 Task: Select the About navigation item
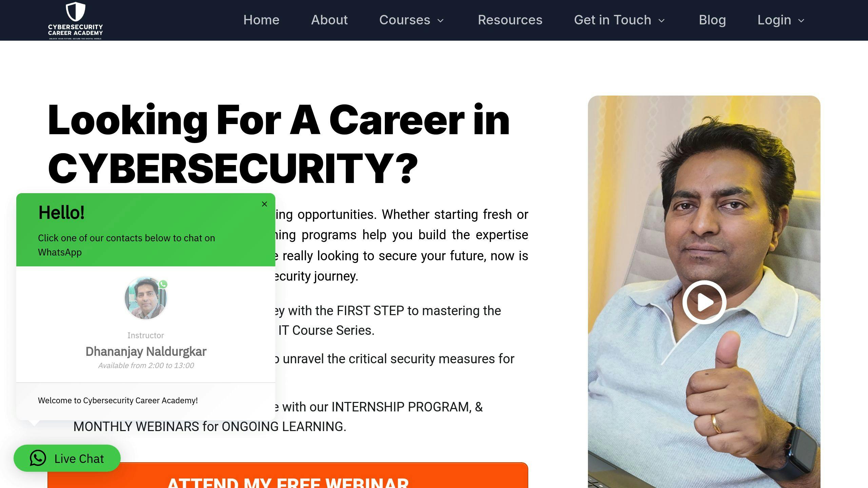click(329, 20)
